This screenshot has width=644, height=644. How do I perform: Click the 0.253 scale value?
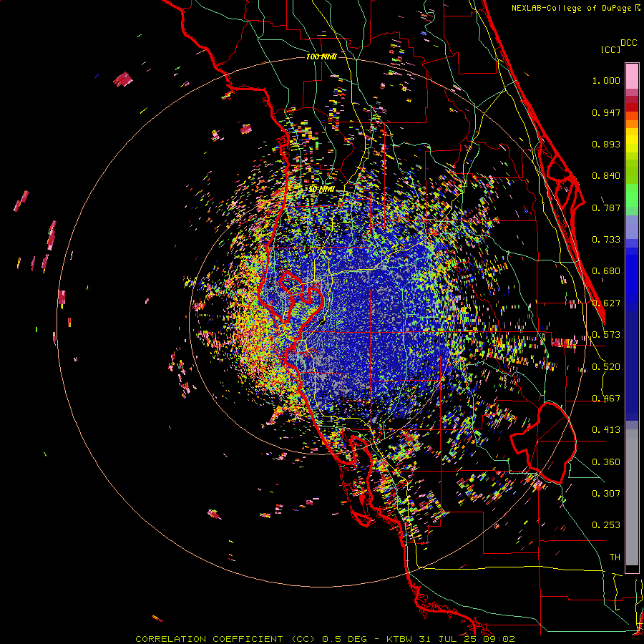tap(606, 525)
